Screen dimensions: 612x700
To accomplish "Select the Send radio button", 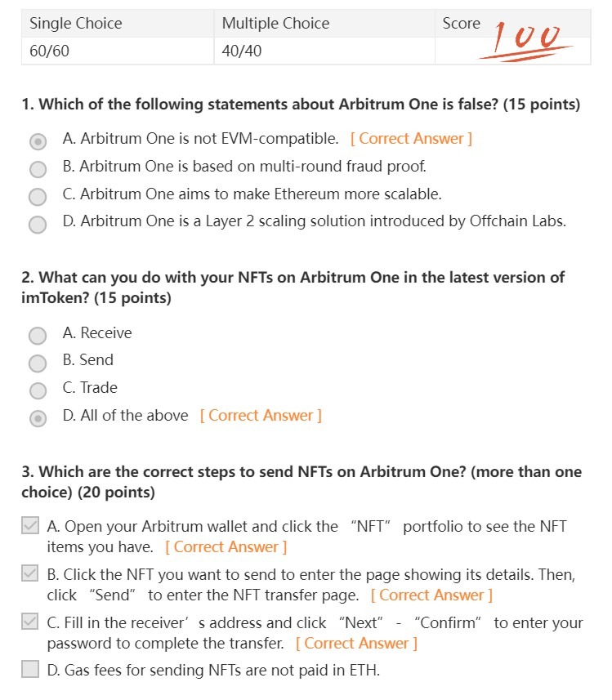I will point(38,363).
